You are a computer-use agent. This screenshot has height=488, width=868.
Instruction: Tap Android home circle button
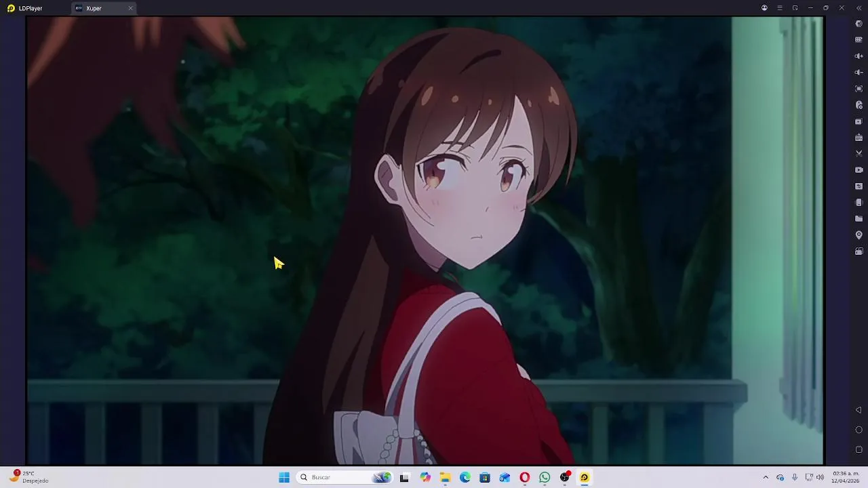pyautogui.click(x=859, y=430)
